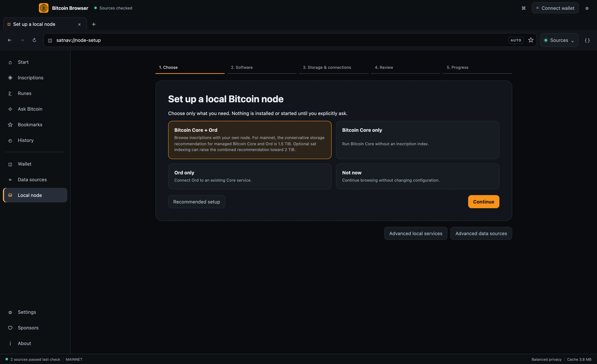Open Advanced data sources
The width and height of the screenshot is (597, 364).
point(481,233)
